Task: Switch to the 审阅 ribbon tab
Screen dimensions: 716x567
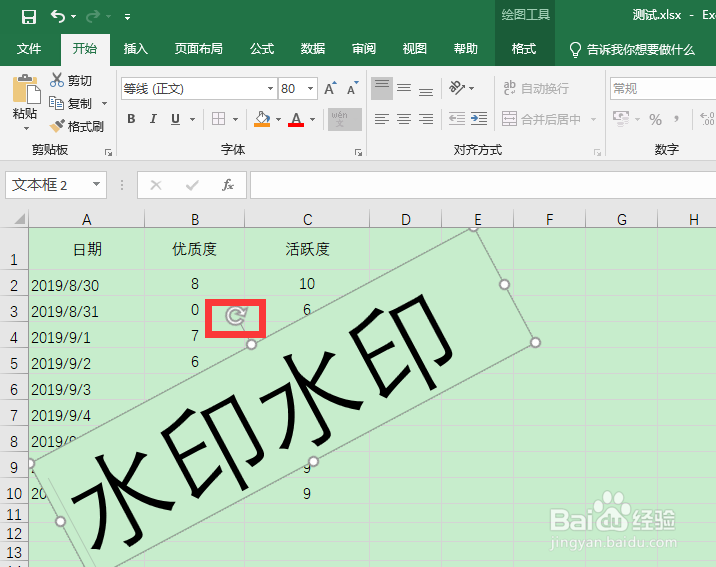Action: tap(364, 48)
